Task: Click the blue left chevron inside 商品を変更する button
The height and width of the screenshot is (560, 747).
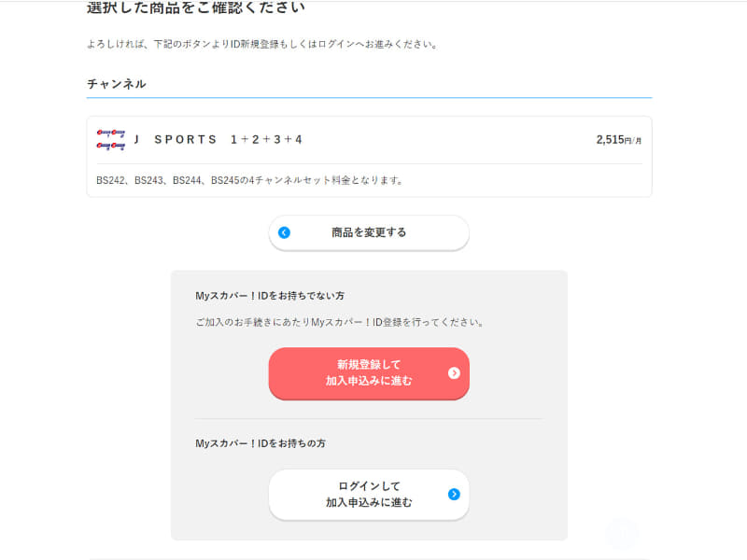Action: pos(285,232)
